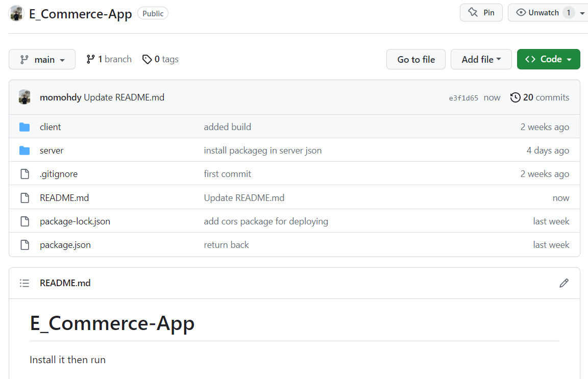View the 1 branch list
This screenshot has width=588, height=379.
click(109, 59)
